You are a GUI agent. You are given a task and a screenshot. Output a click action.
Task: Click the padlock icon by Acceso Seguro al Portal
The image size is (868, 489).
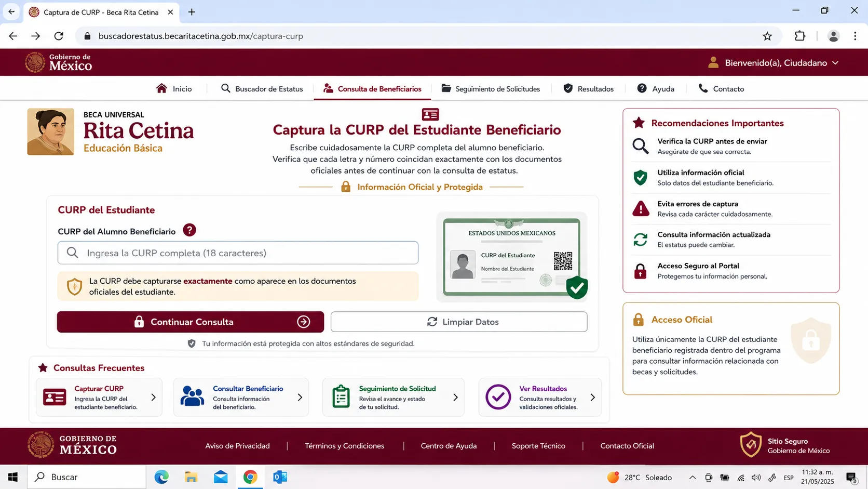[641, 271]
